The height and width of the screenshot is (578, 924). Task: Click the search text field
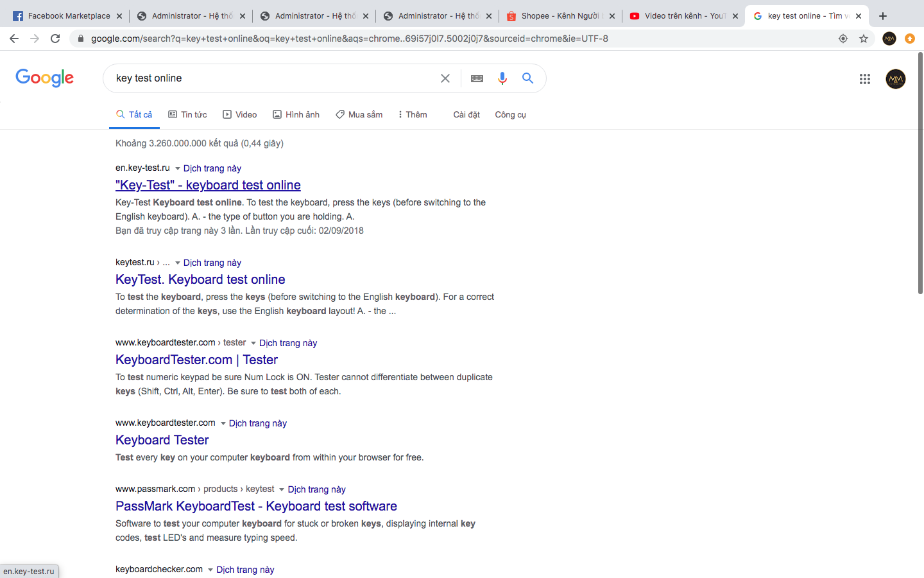[x=273, y=78]
